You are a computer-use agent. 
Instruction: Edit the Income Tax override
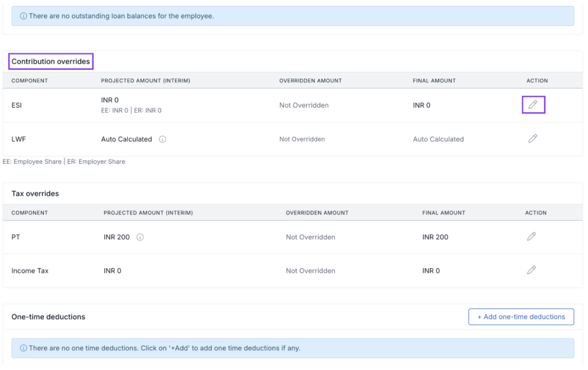(531, 270)
